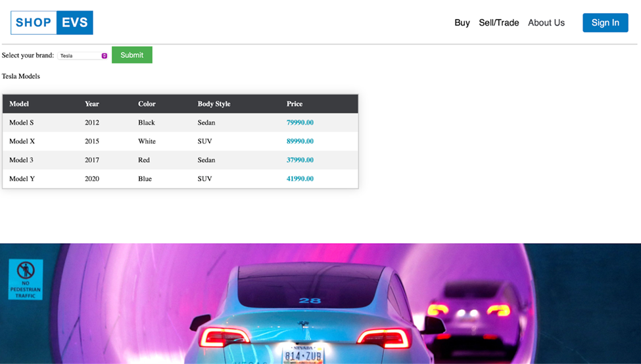Image resolution: width=641 pixels, height=364 pixels.
Task: Click the Model column header
Action: pyautogui.click(x=19, y=104)
